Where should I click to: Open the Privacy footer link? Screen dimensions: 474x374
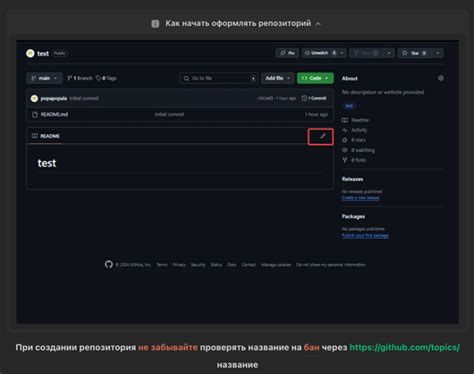pos(179,265)
